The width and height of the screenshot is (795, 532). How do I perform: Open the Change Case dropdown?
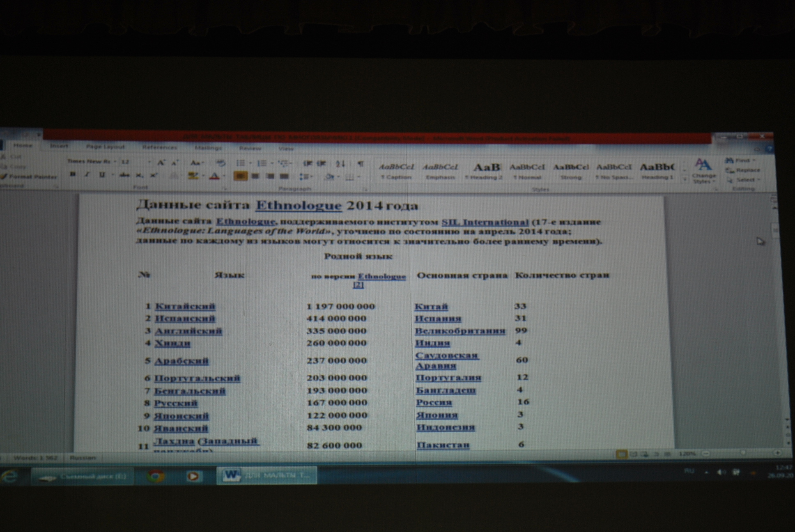tap(197, 163)
